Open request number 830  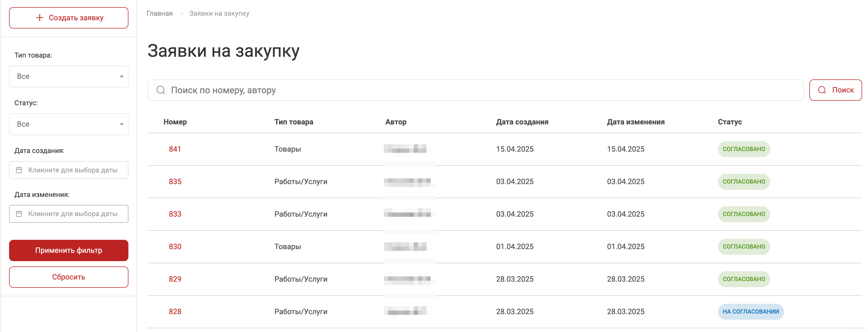point(175,246)
